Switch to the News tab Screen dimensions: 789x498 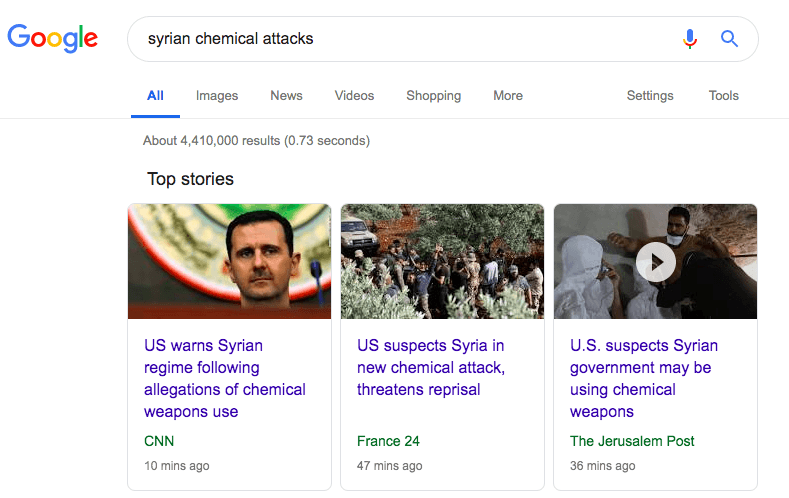pos(286,96)
